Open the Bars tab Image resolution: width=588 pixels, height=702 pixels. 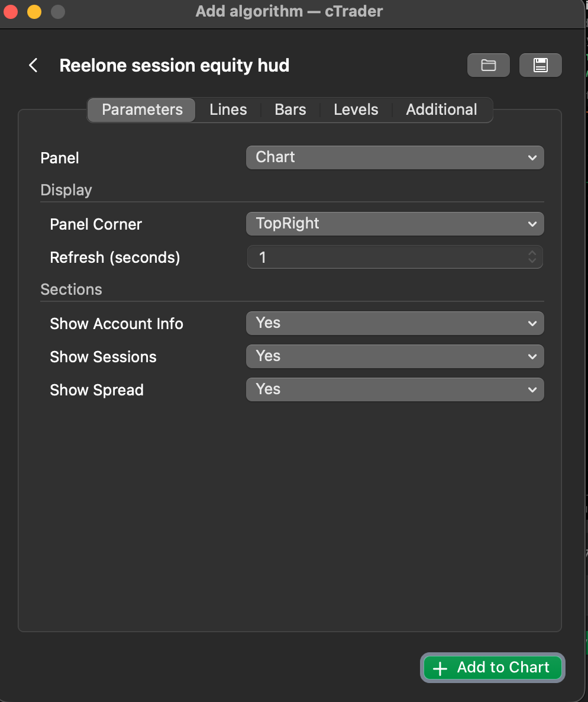[x=290, y=110]
